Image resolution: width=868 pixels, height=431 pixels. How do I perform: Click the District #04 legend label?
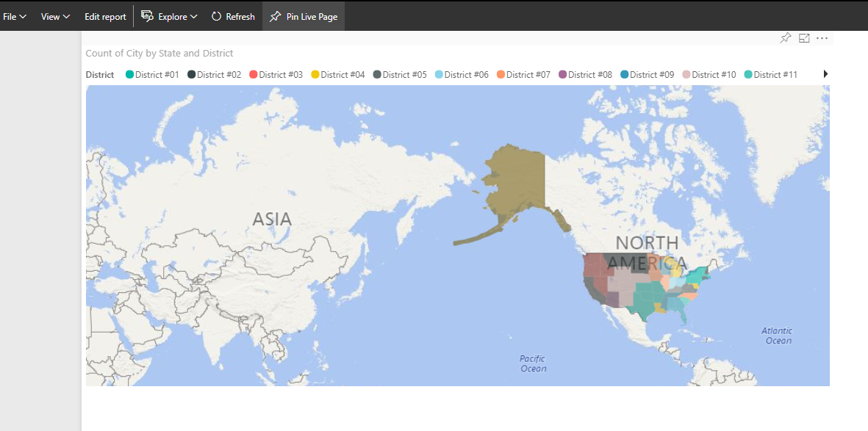342,75
